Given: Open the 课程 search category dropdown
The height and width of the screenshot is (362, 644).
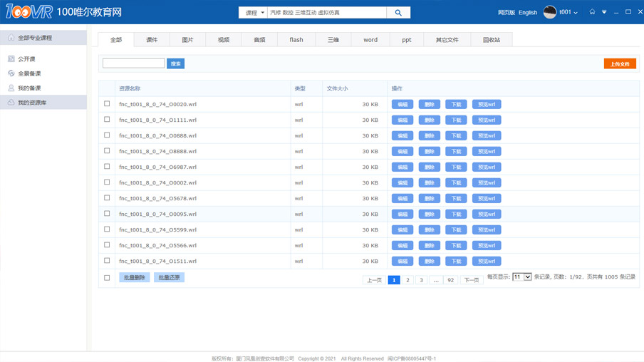Looking at the screenshot, I should [254, 12].
